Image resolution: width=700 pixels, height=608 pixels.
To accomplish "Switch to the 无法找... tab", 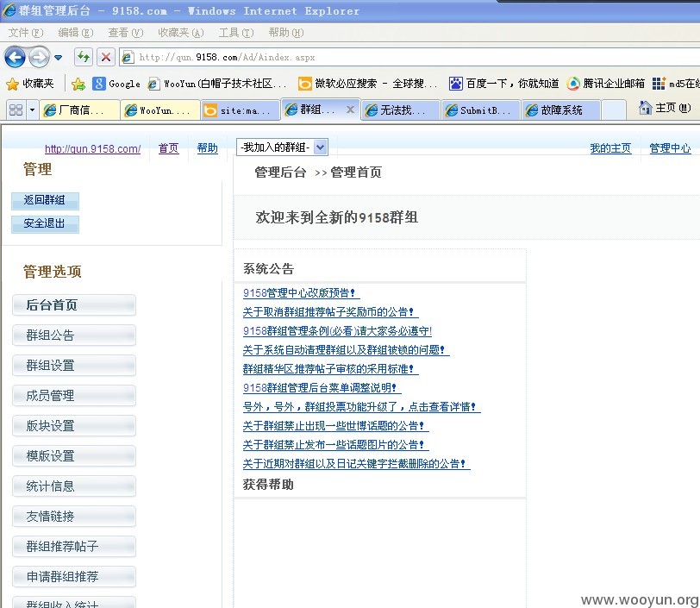I will tap(401, 110).
